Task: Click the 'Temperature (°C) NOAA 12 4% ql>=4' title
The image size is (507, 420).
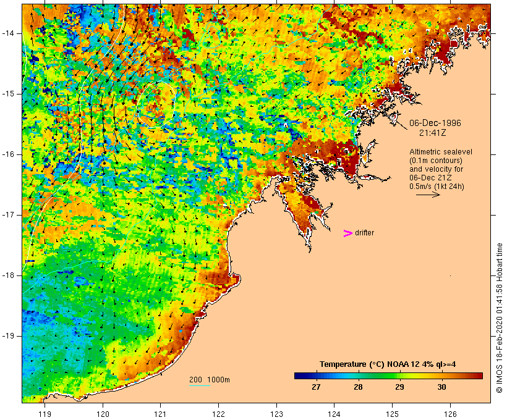Action: pos(388,364)
